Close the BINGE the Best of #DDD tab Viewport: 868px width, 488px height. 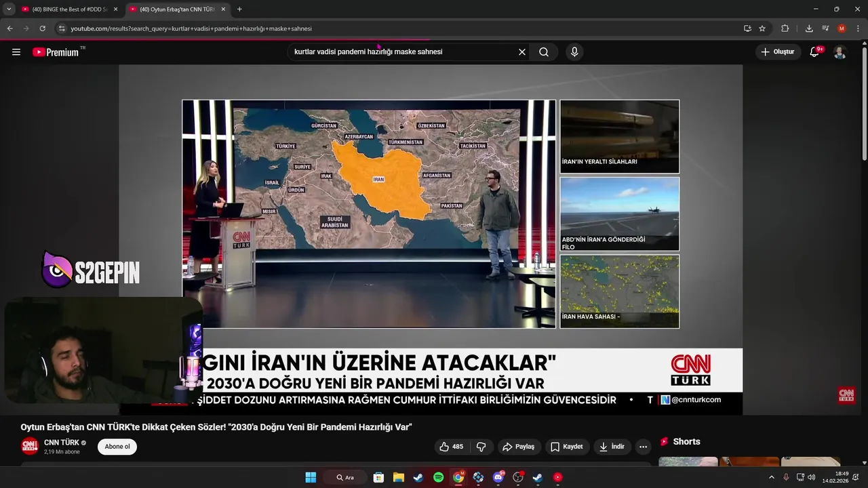pos(115,9)
